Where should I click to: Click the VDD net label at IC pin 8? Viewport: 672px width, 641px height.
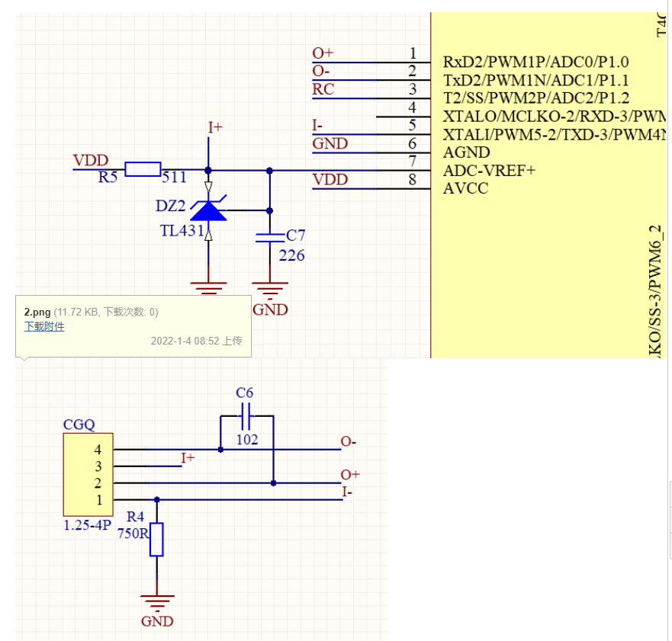coord(330,180)
